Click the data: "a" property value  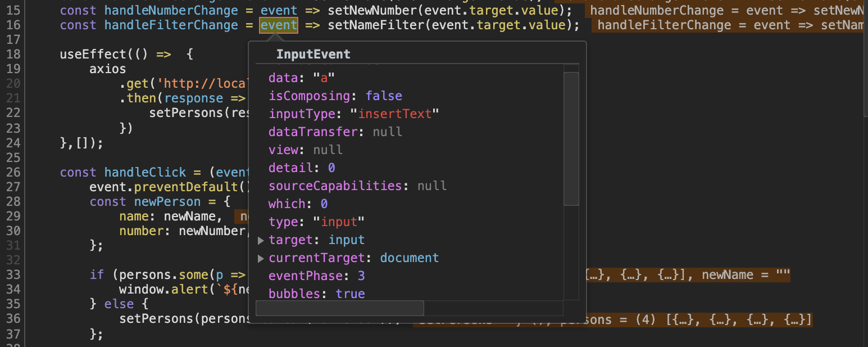(x=324, y=78)
